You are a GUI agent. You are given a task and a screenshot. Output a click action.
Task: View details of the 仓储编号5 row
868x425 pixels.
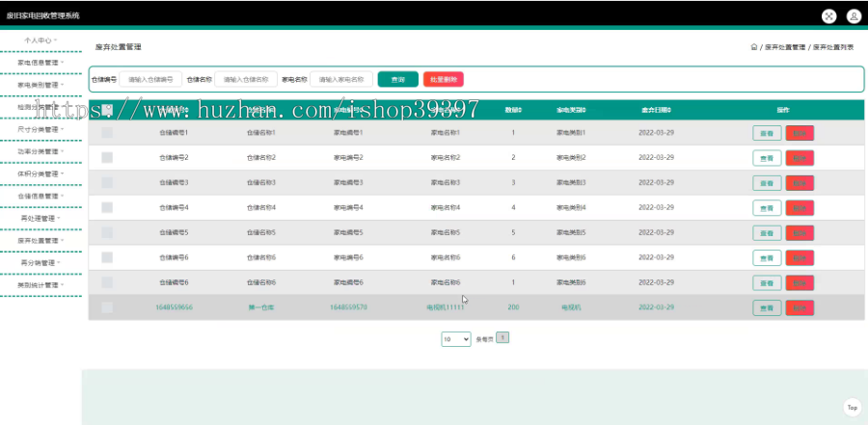(767, 233)
